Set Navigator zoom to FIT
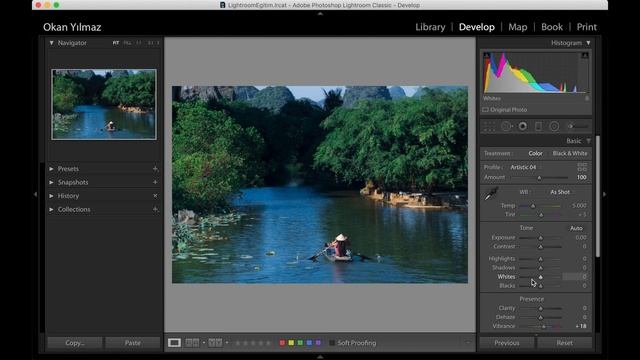The height and width of the screenshot is (360, 640). 116,43
